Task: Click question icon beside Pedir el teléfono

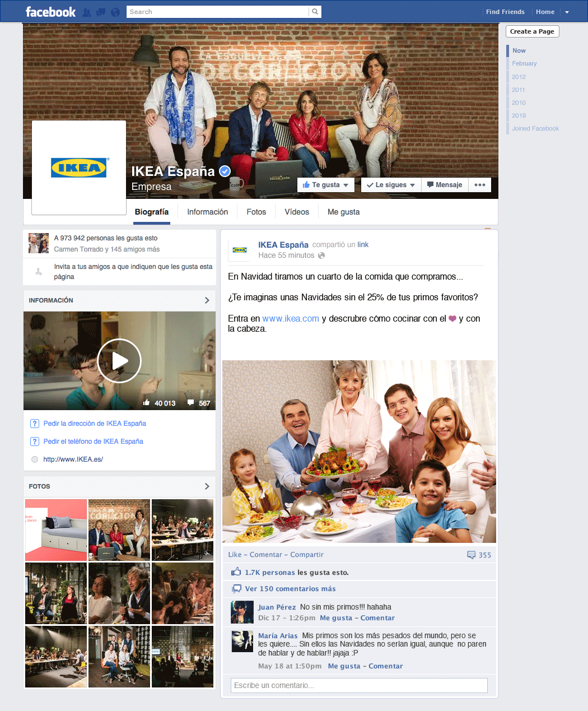Action: (35, 442)
